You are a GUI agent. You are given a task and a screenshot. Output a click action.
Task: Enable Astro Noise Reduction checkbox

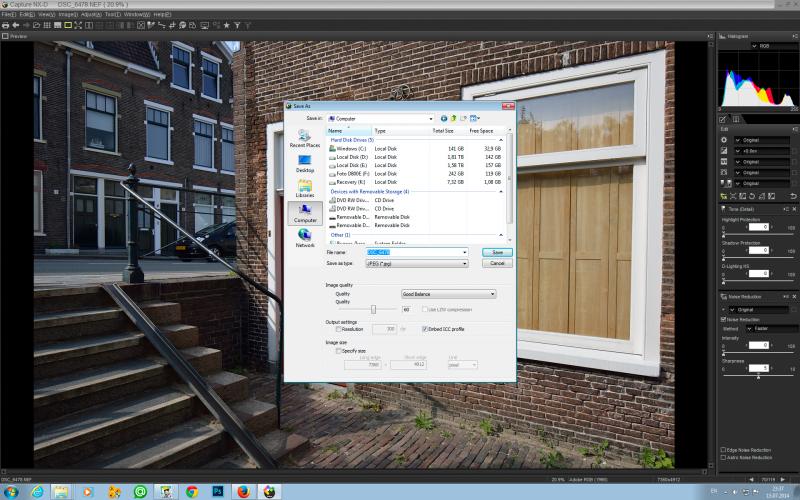coord(723,458)
